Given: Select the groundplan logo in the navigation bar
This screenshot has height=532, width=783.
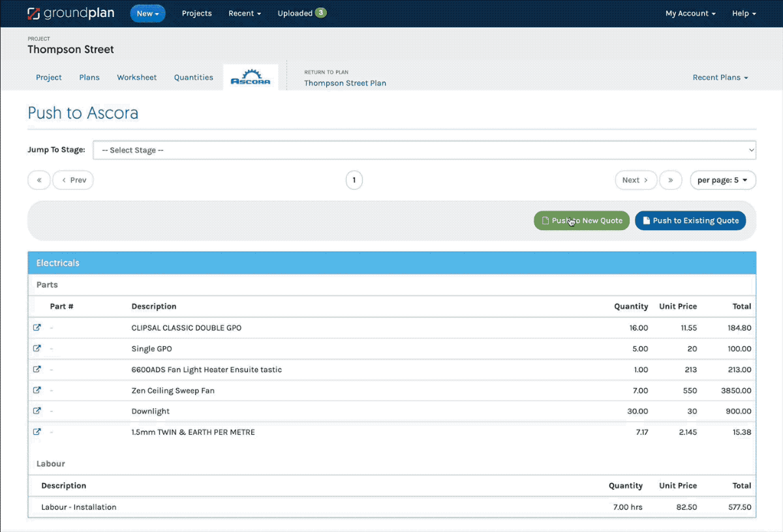Looking at the screenshot, I should coord(70,13).
